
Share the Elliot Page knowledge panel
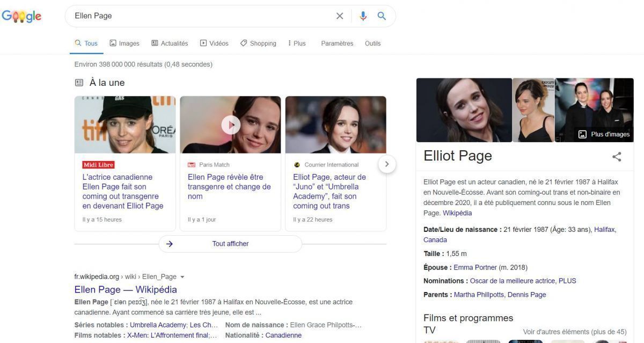click(617, 157)
